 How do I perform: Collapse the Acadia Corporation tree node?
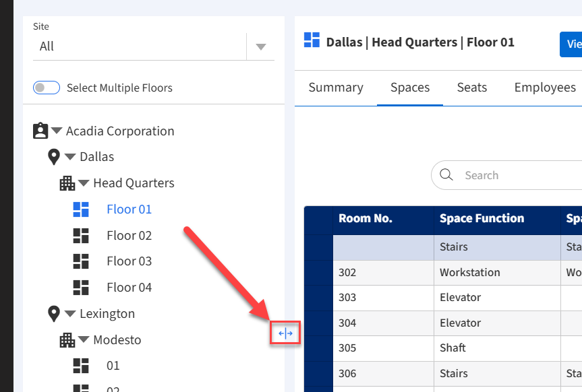click(x=57, y=131)
